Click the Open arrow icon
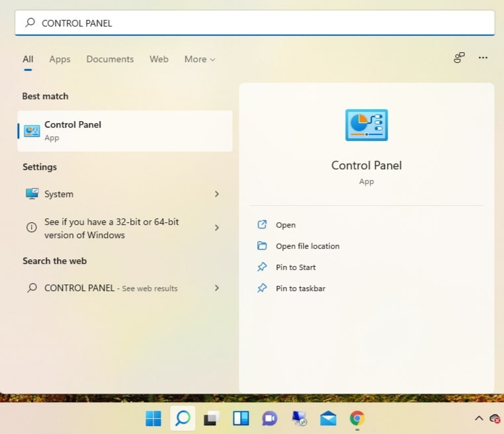The height and width of the screenshot is (434, 504). point(262,224)
